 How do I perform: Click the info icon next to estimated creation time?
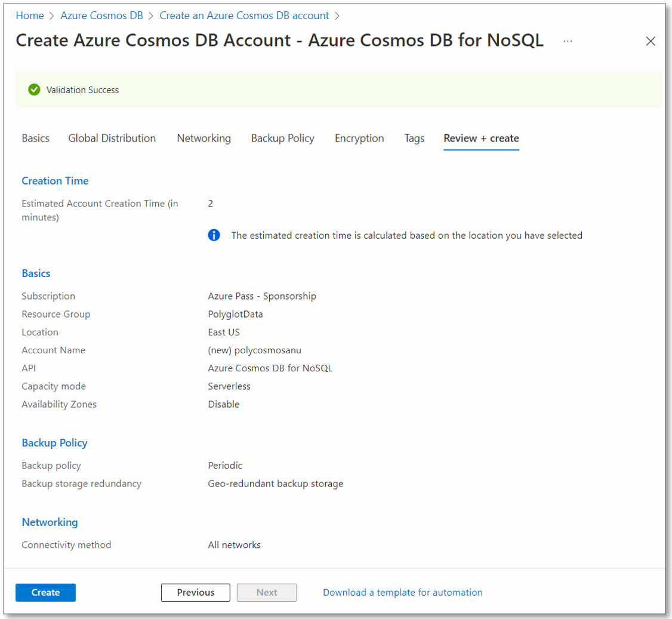[x=214, y=235]
